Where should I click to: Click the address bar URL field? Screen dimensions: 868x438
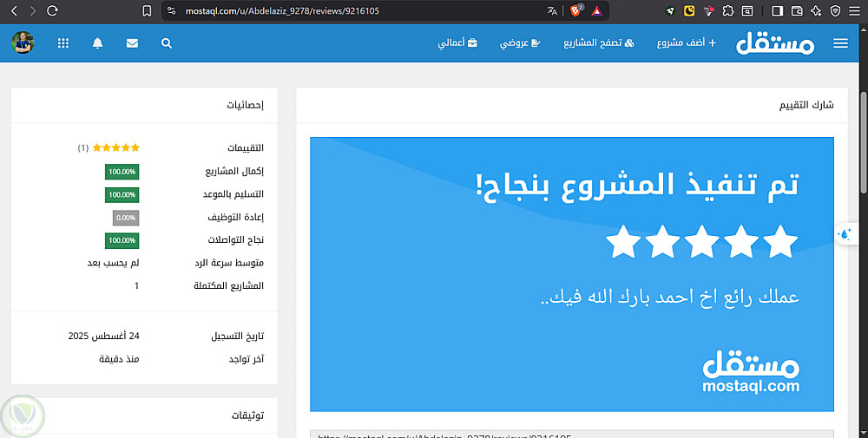282,11
